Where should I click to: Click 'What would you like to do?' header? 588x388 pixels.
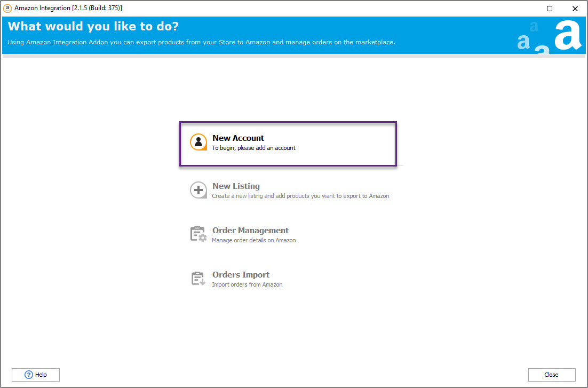pos(93,27)
